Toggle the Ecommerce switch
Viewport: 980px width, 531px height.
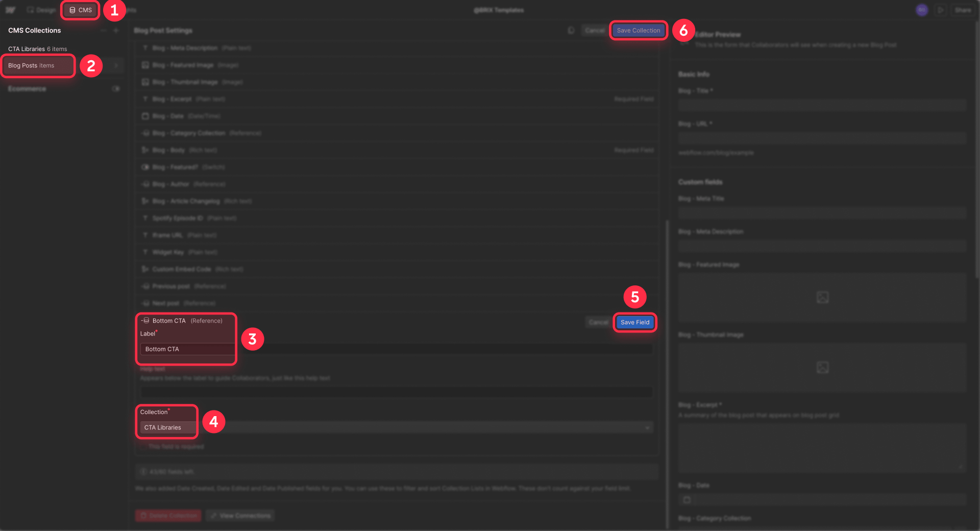116,89
